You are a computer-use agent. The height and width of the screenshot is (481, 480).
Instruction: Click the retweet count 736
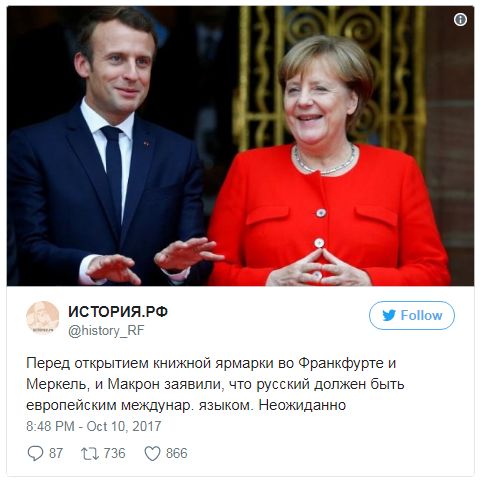[x=114, y=453]
